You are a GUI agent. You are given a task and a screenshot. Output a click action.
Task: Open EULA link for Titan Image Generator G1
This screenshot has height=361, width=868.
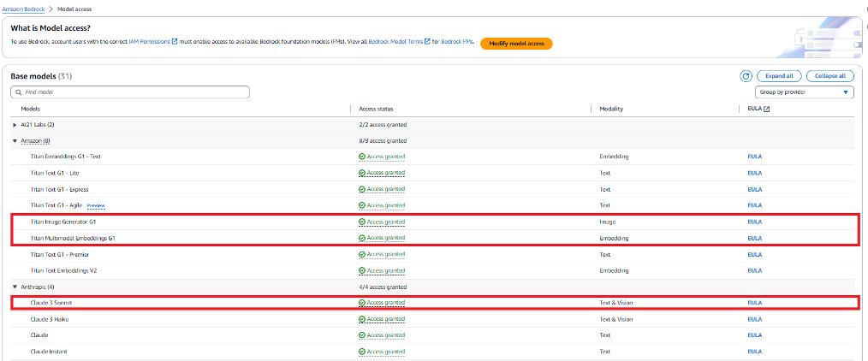pos(754,222)
